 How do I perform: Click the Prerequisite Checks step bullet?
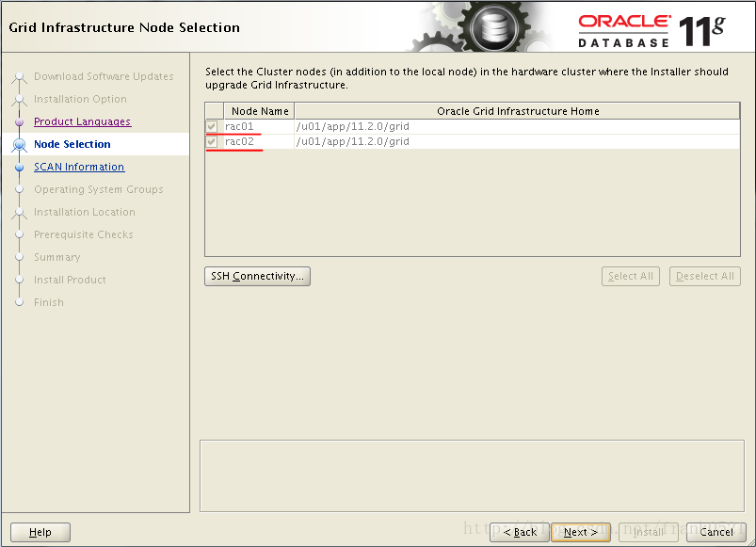tap(19, 234)
